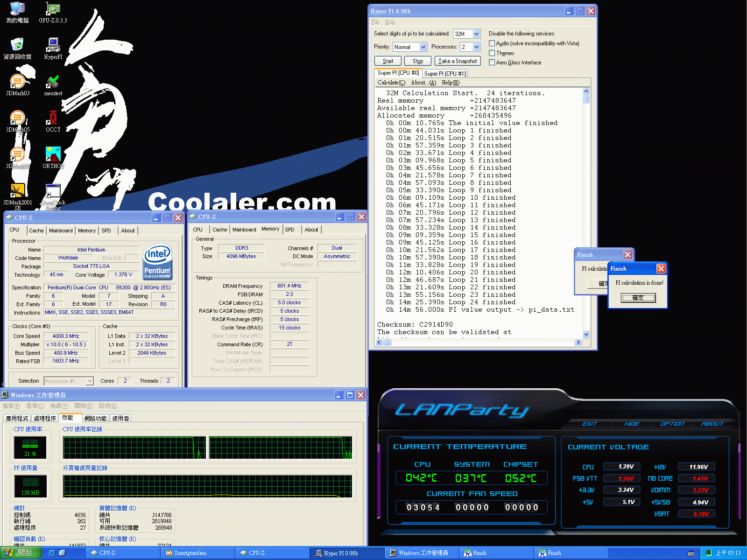747x560 pixels.
Task: Confirm the PI calculation is done dialog
Action: pyautogui.click(x=638, y=298)
